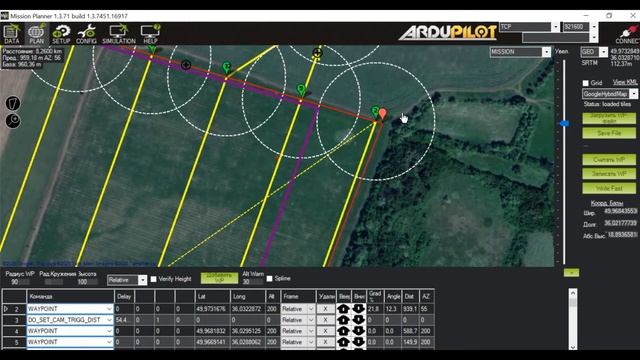Click the home base coordinates link
The width and height of the screenshot is (640, 360).
(607, 203)
